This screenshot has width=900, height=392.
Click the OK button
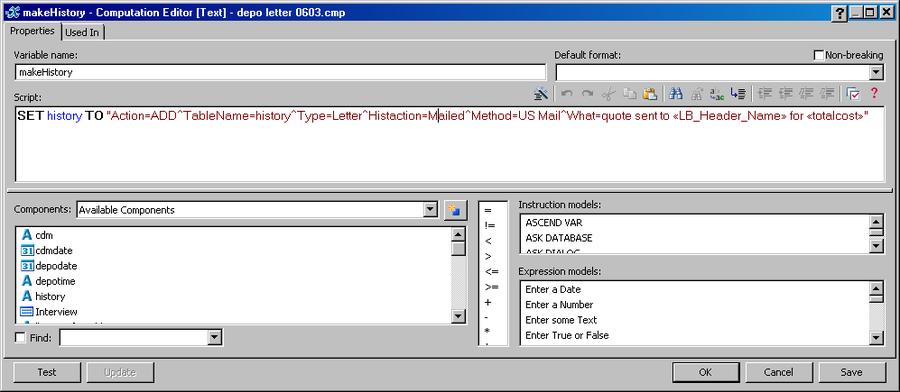[705, 372]
